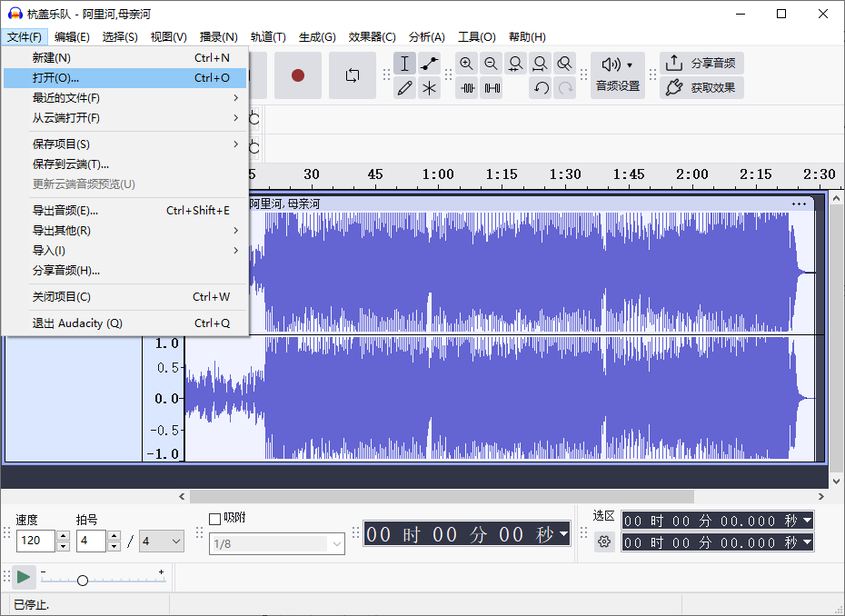Open the time signature denominator dropdown
This screenshot has height=616, width=845.
pyautogui.click(x=162, y=541)
